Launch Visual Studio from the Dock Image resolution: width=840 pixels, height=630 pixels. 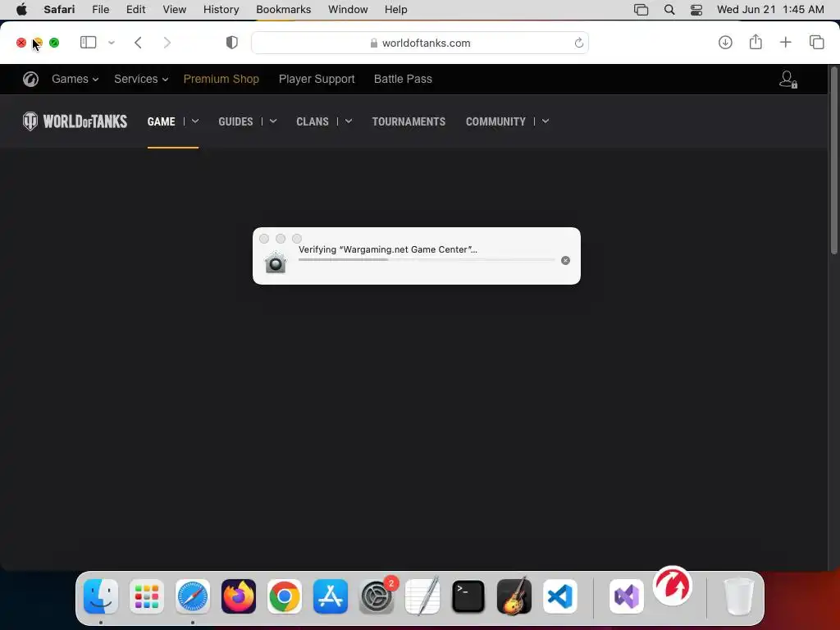click(x=627, y=596)
